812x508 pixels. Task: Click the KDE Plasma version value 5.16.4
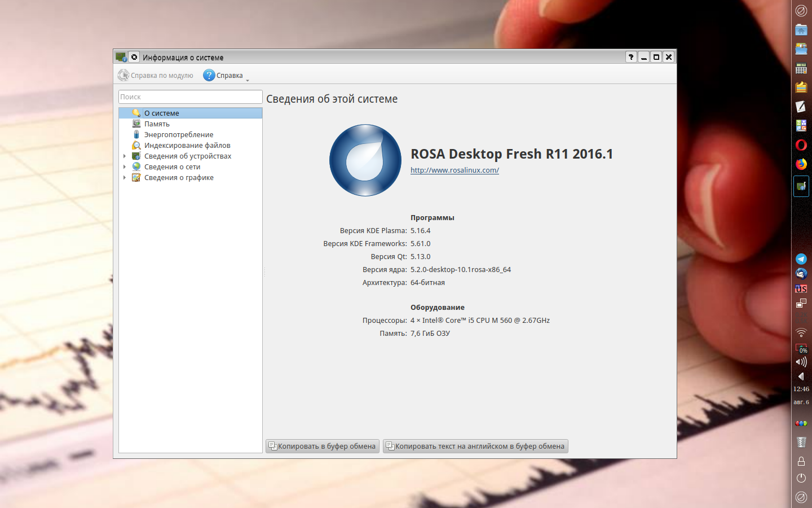point(420,230)
